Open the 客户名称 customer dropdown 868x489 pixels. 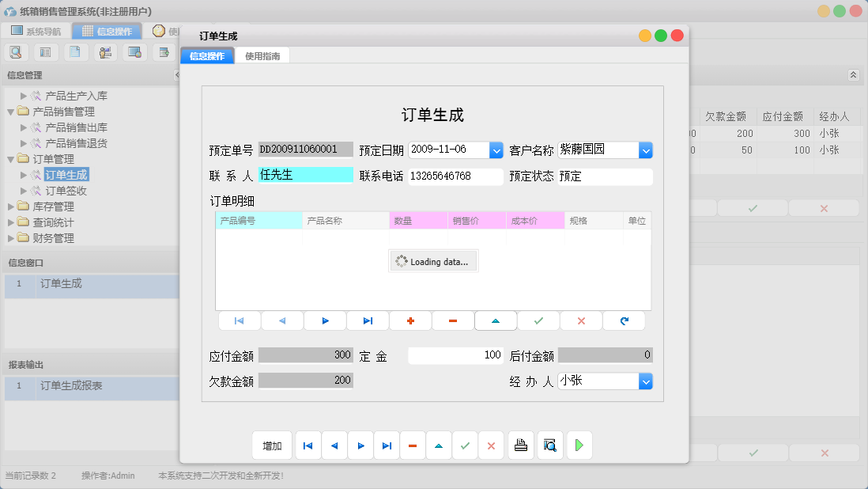click(x=647, y=149)
